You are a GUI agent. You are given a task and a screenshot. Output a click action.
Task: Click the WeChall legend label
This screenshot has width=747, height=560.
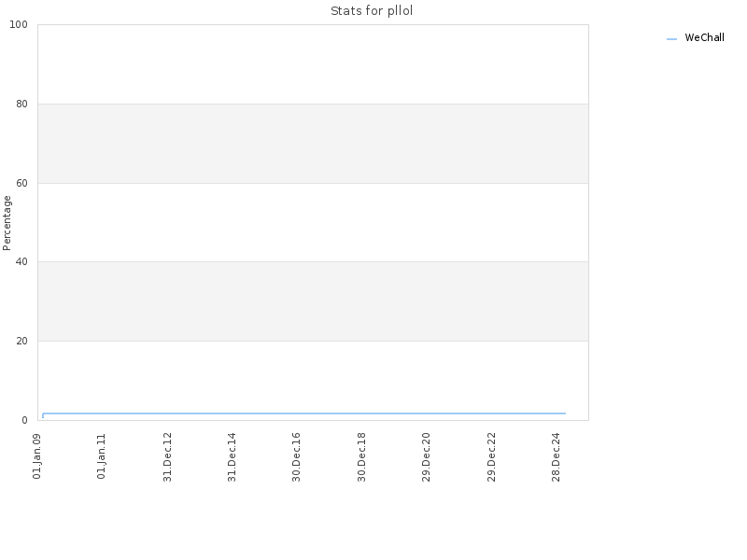pyautogui.click(x=704, y=37)
